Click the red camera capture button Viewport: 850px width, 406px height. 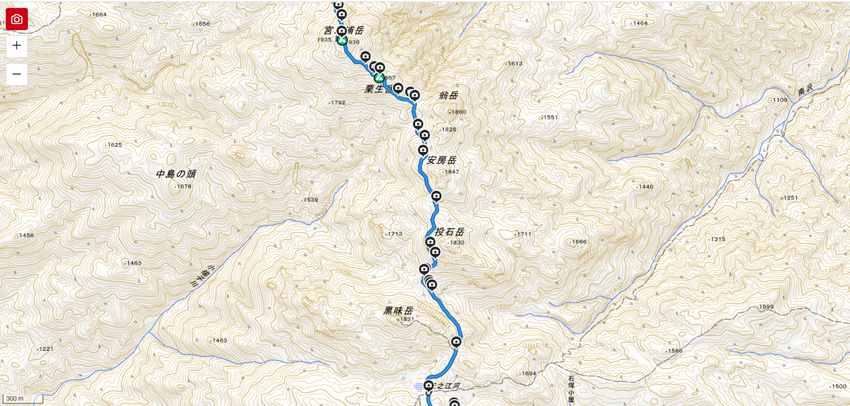click(17, 20)
